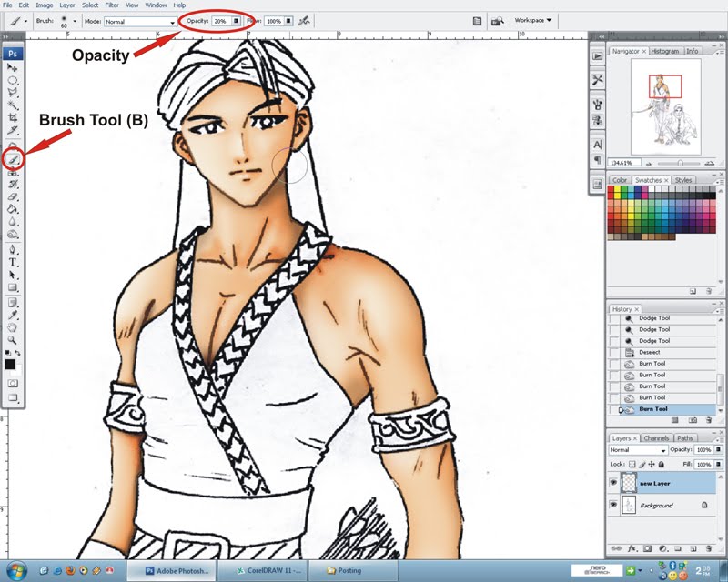
Task: Click the delete history state trash icon
Action: [x=708, y=418]
